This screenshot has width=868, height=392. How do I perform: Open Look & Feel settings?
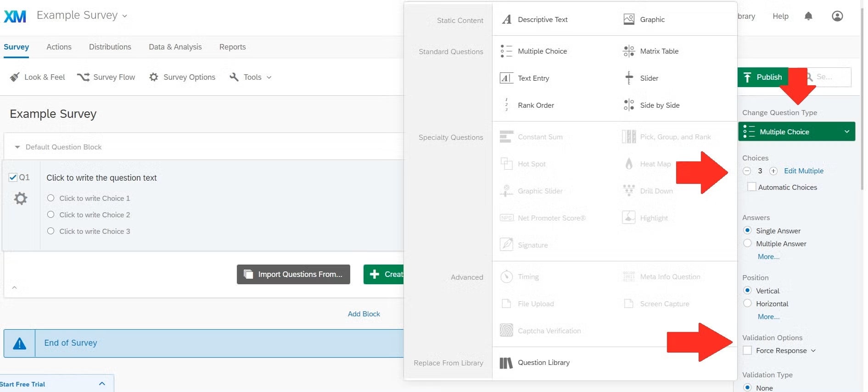click(38, 77)
